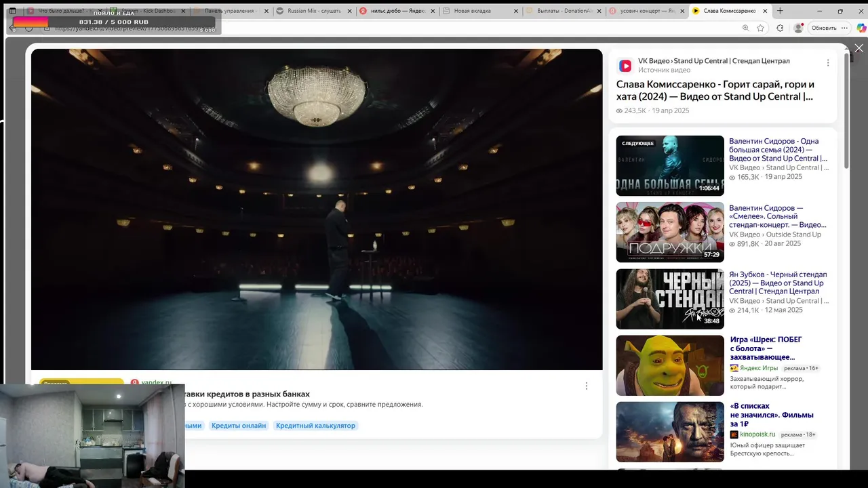Open 'Валентин Сидоров - Одна большая семья' video title
The height and width of the screenshot is (488, 868).
(x=778, y=150)
